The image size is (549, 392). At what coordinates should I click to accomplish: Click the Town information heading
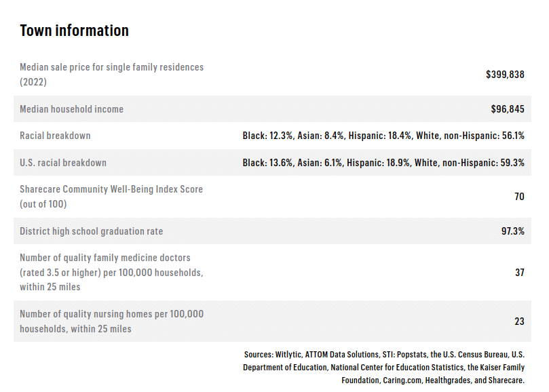74,31
